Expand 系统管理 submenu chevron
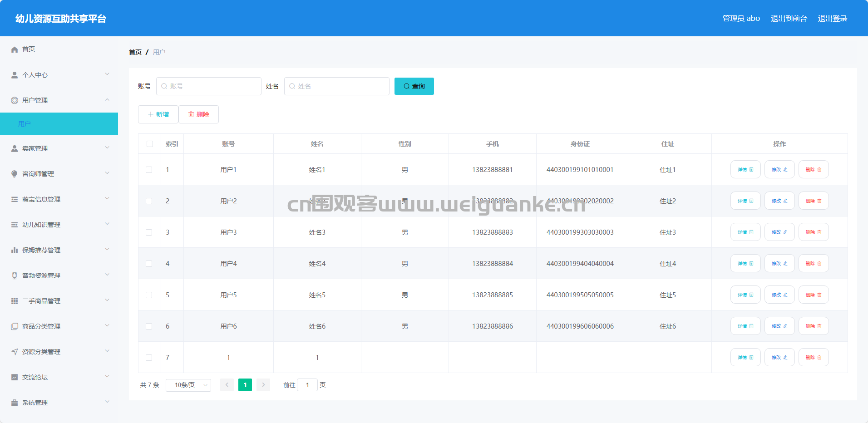 pos(107,402)
